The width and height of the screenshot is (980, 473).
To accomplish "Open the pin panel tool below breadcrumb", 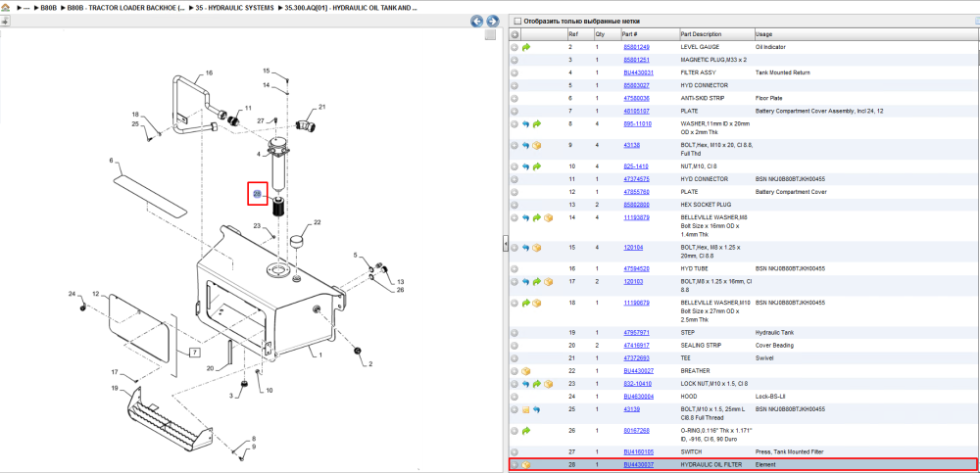I will tap(5, 21).
